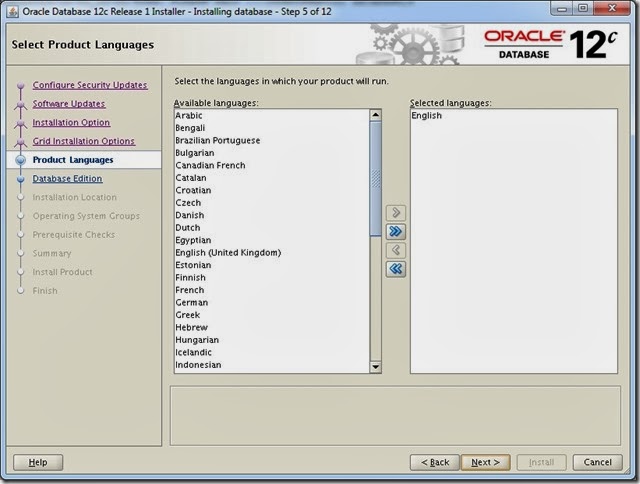This screenshot has height=484, width=640.
Task: Select Greek in Available languages
Action: click(x=271, y=315)
